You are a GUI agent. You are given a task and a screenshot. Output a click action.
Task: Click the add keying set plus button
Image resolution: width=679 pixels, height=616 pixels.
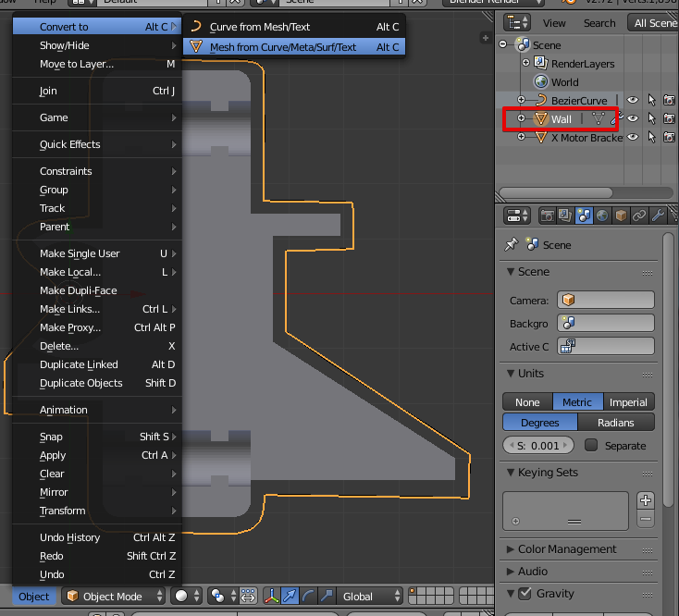coord(646,500)
